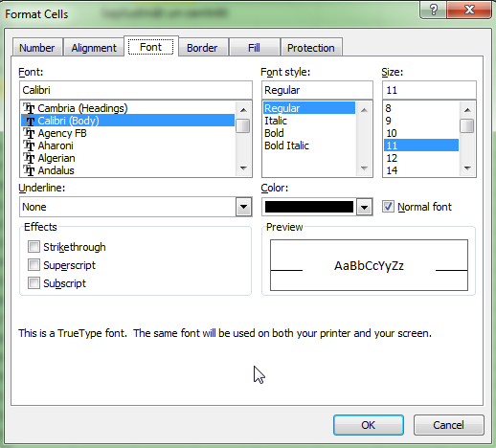This screenshot has width=496, height=448.
Task: Enable the Strikethrough effect
Action: pyautogui.click(x=34, y=247)
